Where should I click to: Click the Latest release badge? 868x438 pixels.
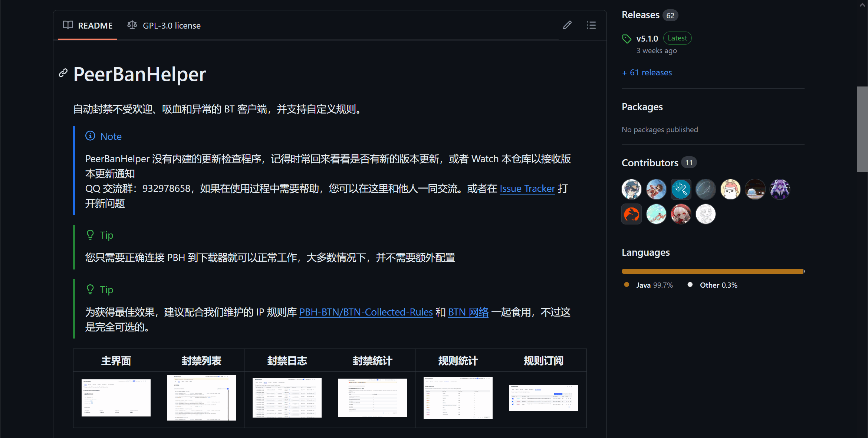pos(677,38)
